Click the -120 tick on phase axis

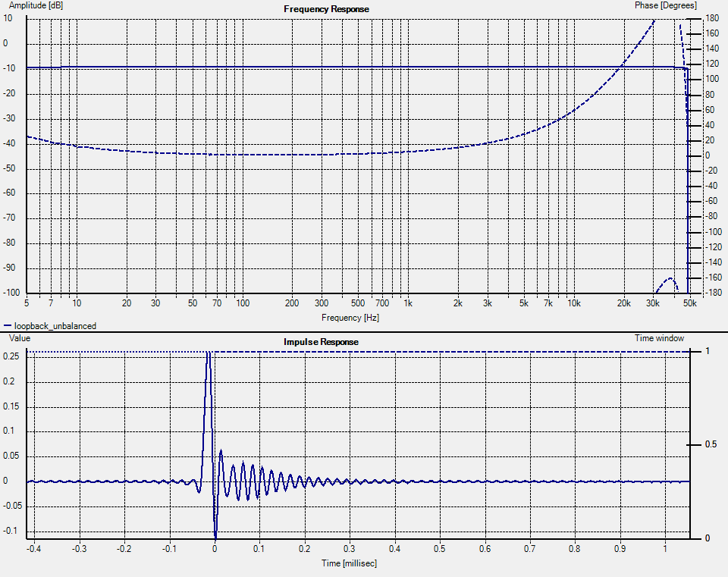pos(714,247)
